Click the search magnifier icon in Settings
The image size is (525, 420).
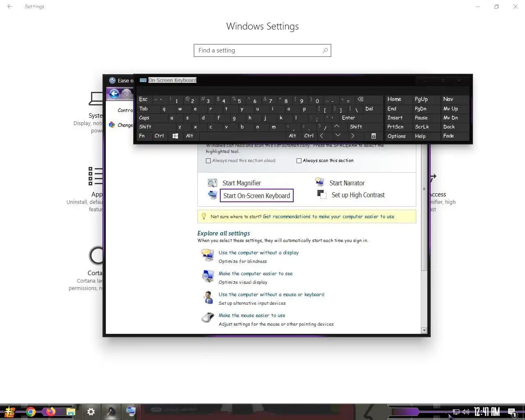click(x=325, y=50)
